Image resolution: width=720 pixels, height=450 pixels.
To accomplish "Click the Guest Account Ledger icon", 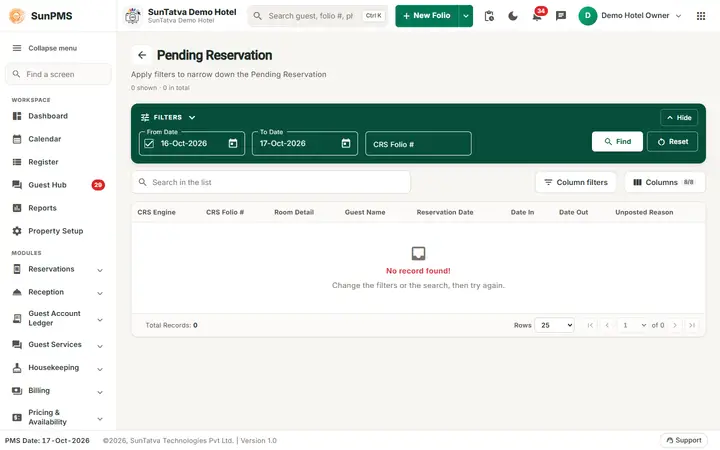I will 17,318.
